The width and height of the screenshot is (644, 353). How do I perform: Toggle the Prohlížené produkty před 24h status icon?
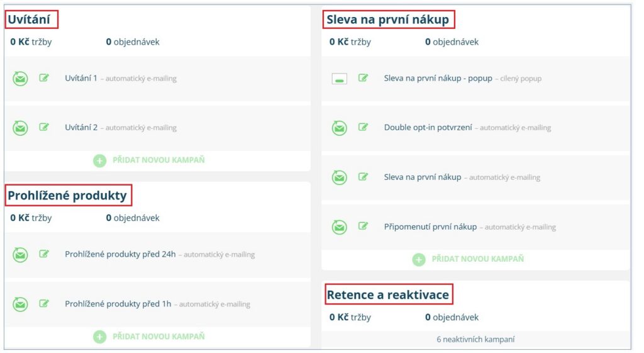coord(21,255)
